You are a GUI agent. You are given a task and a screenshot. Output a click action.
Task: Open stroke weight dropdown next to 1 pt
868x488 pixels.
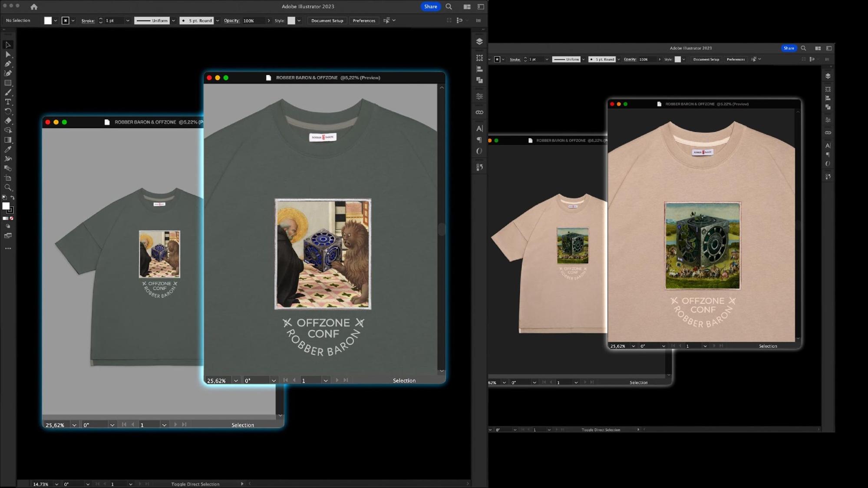point(128,20)
